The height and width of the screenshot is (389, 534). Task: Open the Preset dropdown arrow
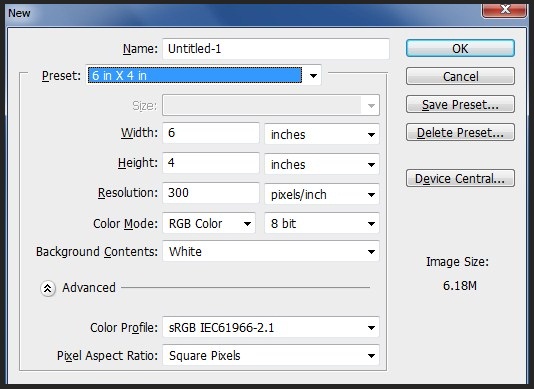pos(313,75)
